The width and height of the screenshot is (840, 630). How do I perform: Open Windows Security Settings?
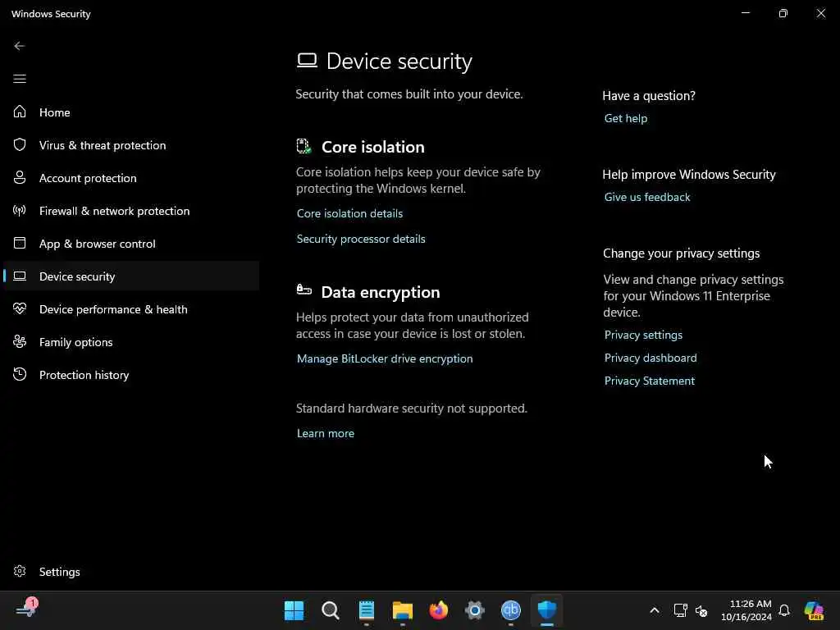click(130, 572)
